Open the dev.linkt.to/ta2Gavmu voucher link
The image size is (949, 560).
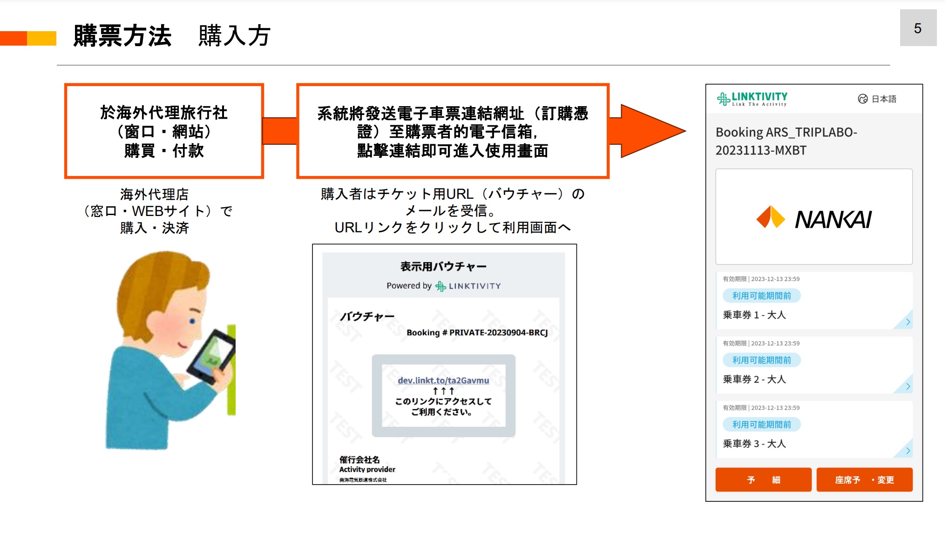coord(443,380)
